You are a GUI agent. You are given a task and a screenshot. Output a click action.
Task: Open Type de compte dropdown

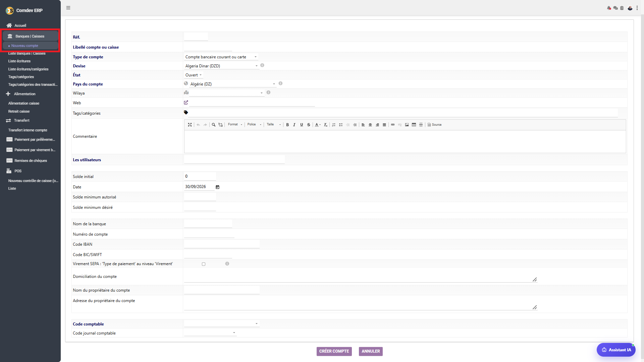pyautogui.click(x=221, y=57)
